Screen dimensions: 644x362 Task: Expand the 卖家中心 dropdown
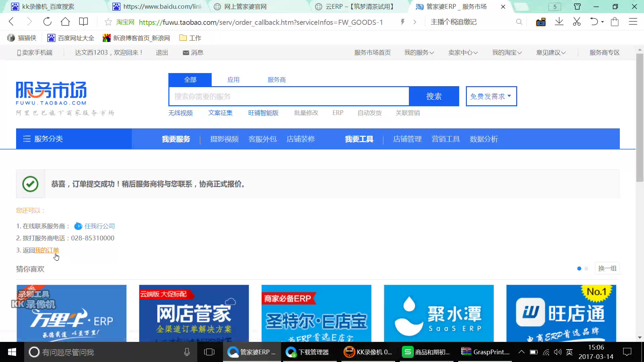(463, 53)
